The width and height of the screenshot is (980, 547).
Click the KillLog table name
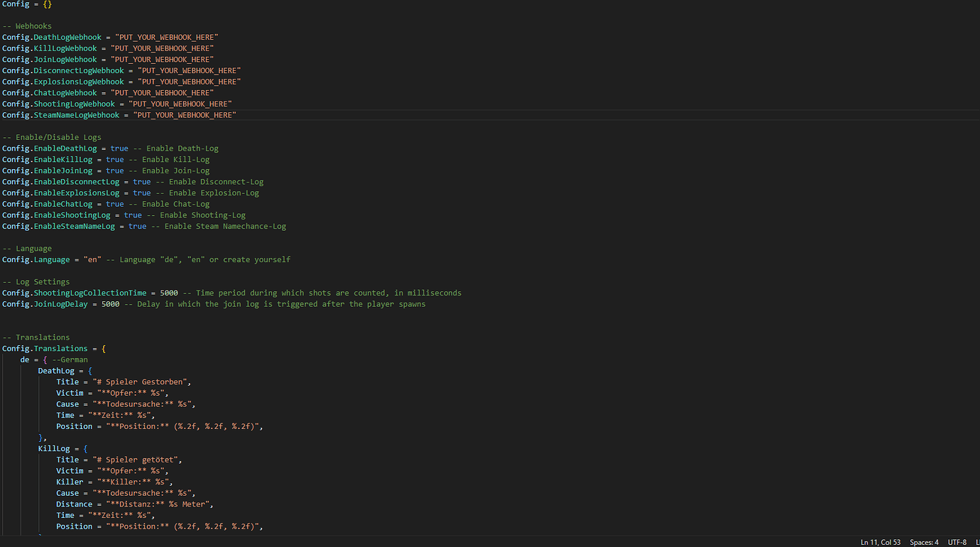tap(54, 448)
